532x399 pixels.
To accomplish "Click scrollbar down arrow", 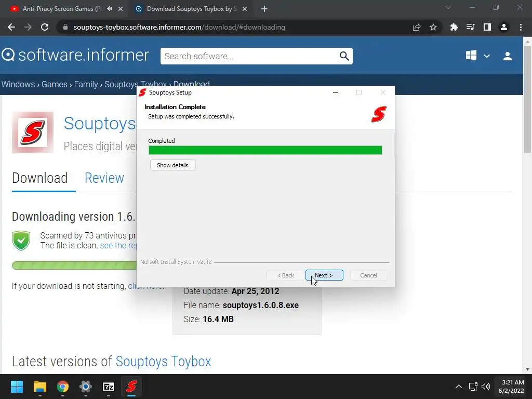I will point(527,369).
